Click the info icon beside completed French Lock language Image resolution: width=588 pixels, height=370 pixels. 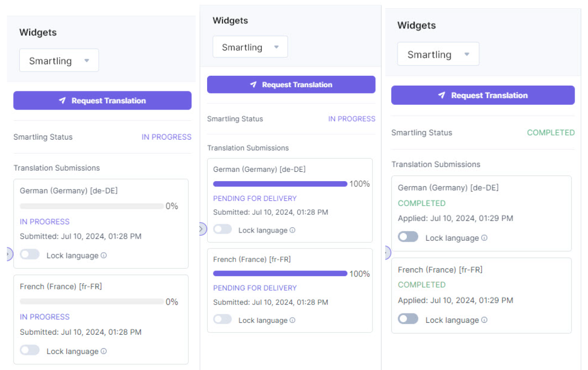(485, 320)
